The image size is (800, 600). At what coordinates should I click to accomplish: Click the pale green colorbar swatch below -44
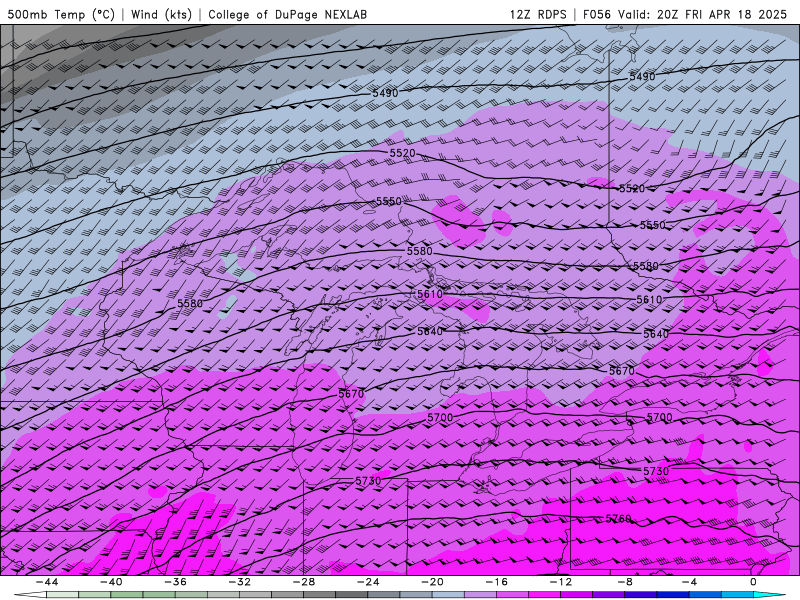pyautogui.click(x=63, y=596)
